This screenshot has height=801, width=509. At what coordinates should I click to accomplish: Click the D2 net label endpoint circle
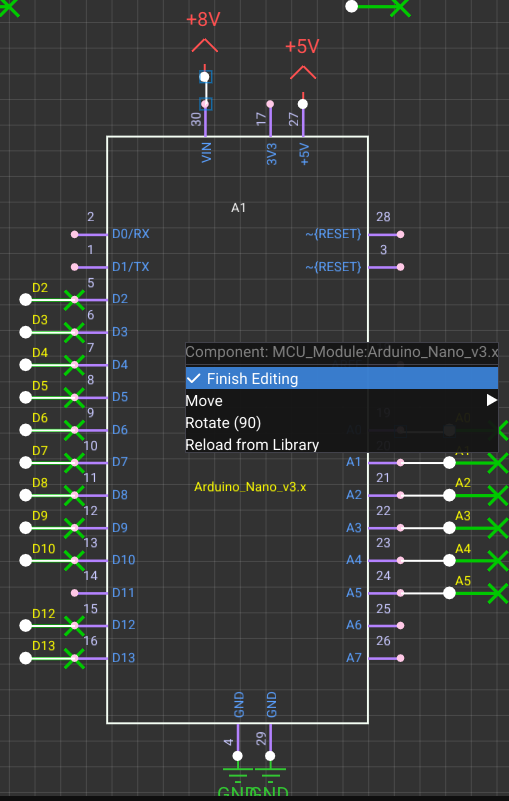(x=26, y=300)
